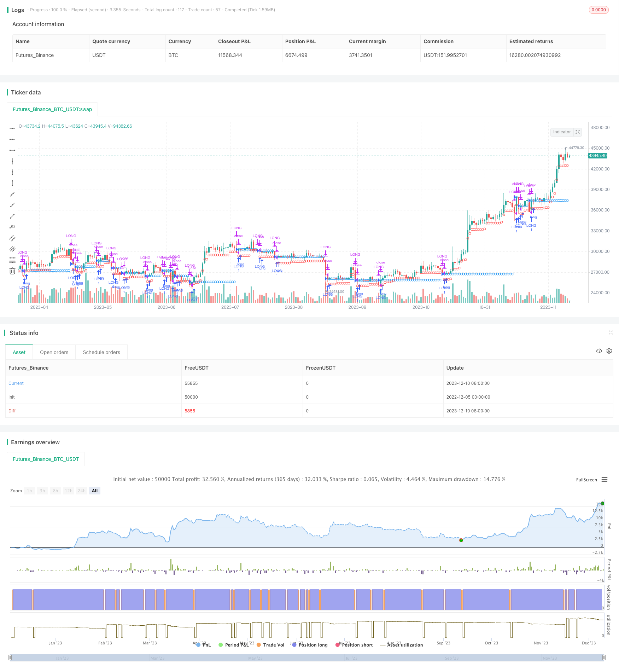Click the FreeUSDT value 55855
Image resolution: width=619 pixels, height=672 pixels.
(191, 383)
